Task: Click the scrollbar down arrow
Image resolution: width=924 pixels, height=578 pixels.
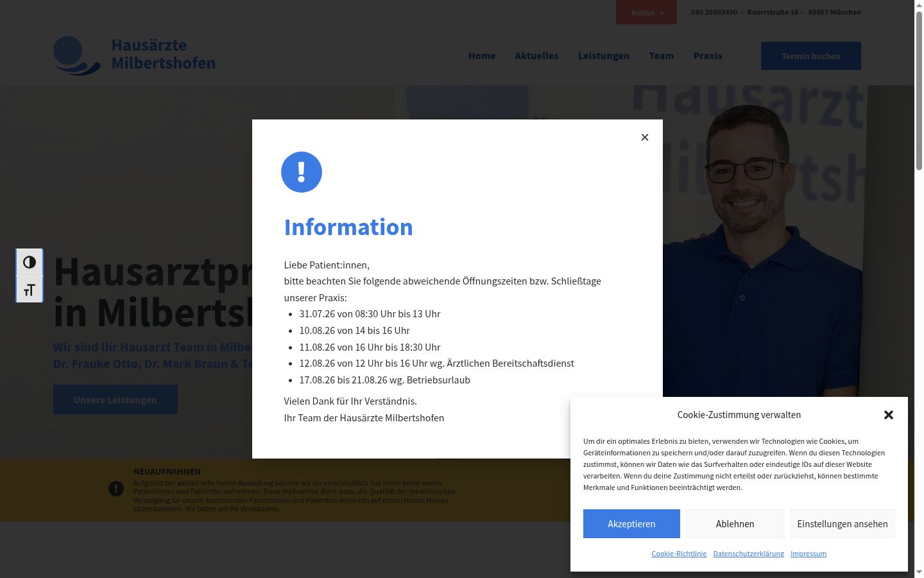Action: (919, 572)
